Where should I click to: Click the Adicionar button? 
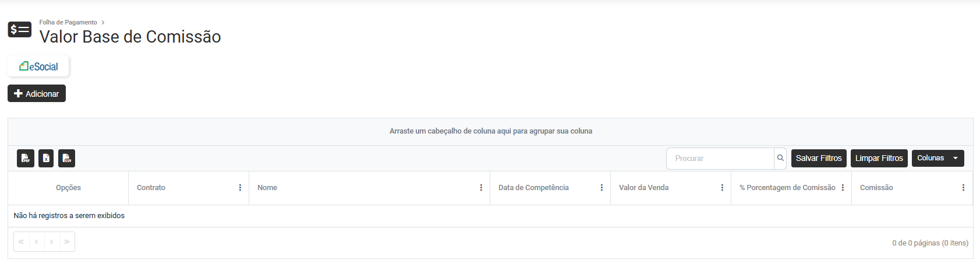[37, 93]
